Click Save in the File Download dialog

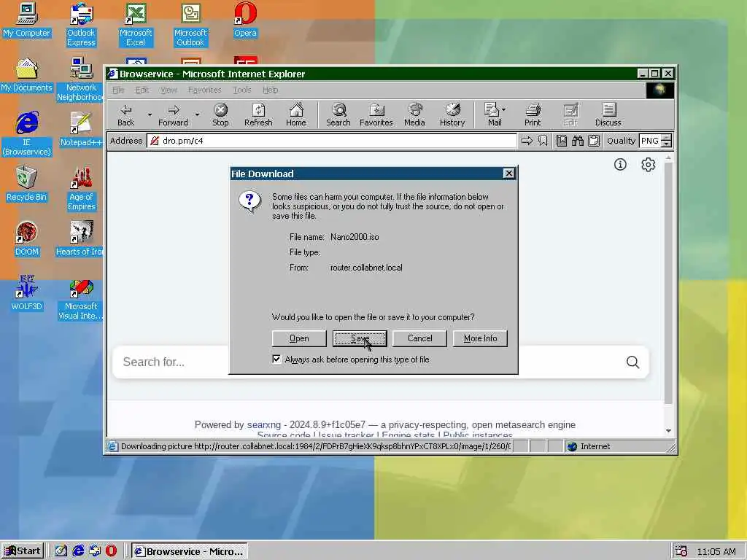coord(360,338)
